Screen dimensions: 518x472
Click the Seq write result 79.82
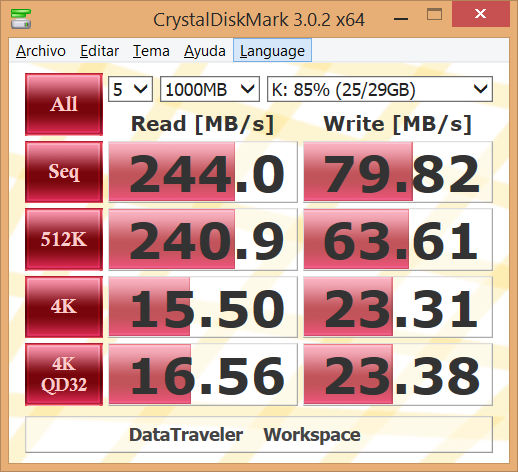pos(398,172)
